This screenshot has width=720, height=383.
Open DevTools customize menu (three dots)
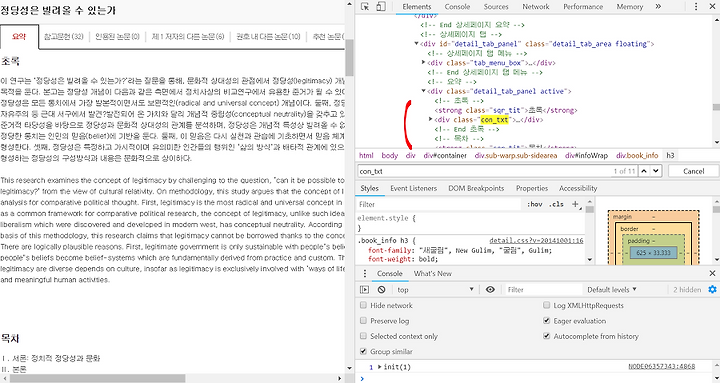click(x=696, y=6)
